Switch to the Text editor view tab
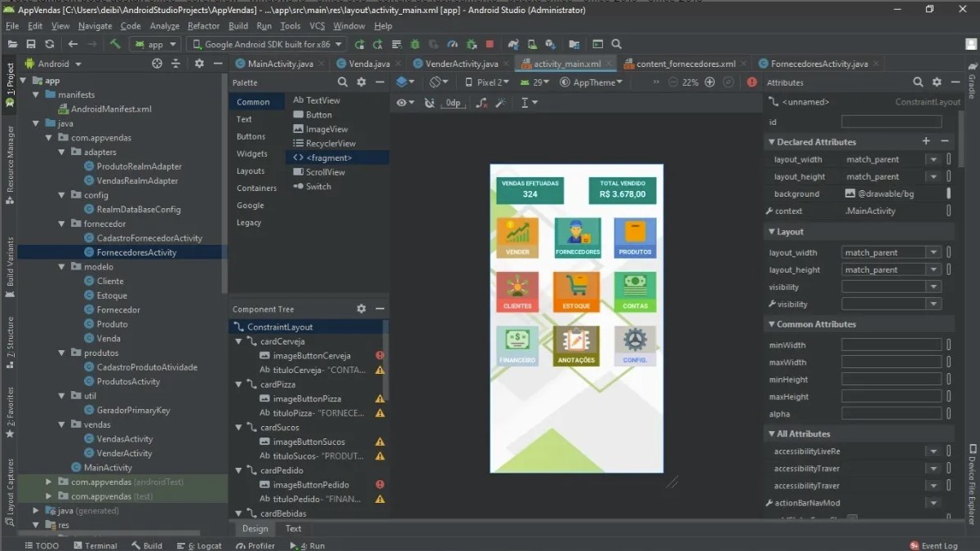 pyautogui.click(x=293, y=528)
